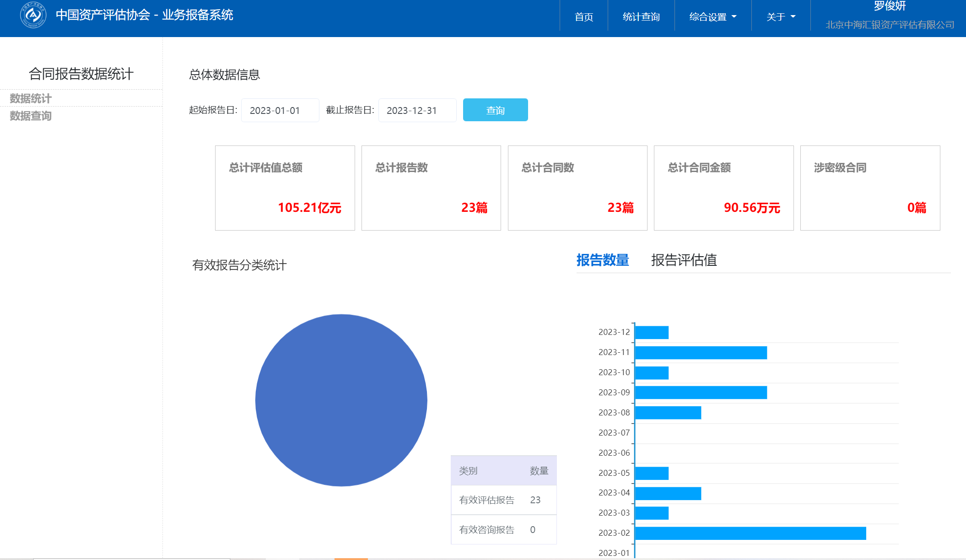Screen dimensions: 966x560
Task: Click the 2023-02 bar in chart
Action: [x=750, y=533]
